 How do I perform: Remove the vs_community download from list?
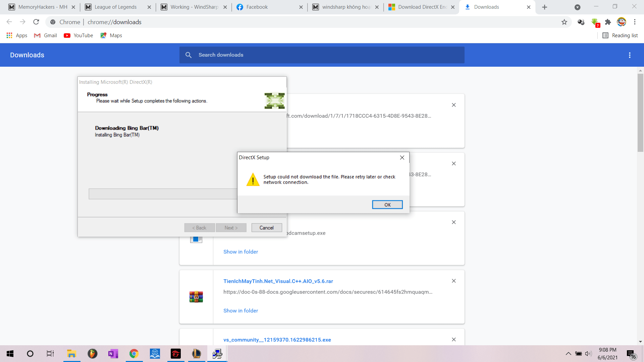click(x=454, y=340)
